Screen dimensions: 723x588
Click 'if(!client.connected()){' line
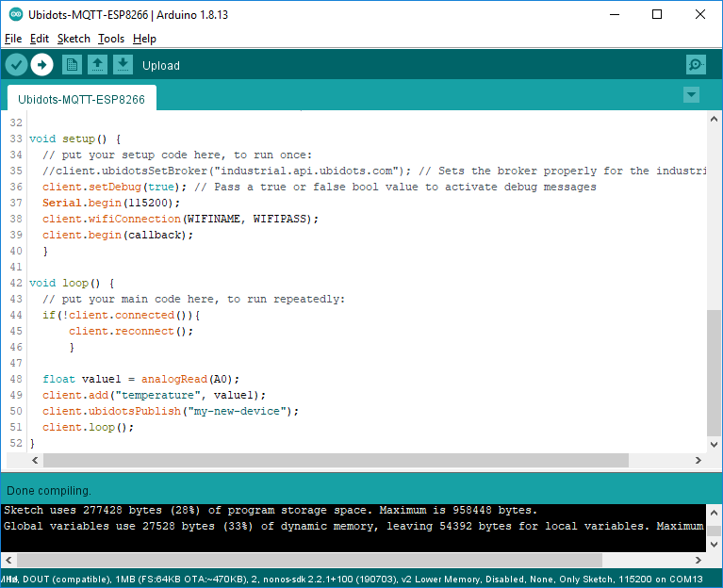pos(122,315)
